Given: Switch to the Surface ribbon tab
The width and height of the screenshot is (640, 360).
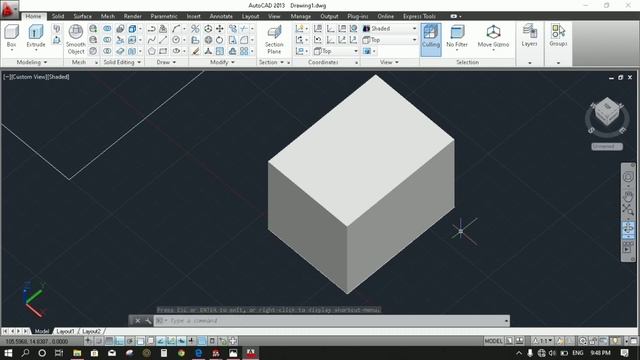Looking at the screenshot, I should tap(82, 16).
